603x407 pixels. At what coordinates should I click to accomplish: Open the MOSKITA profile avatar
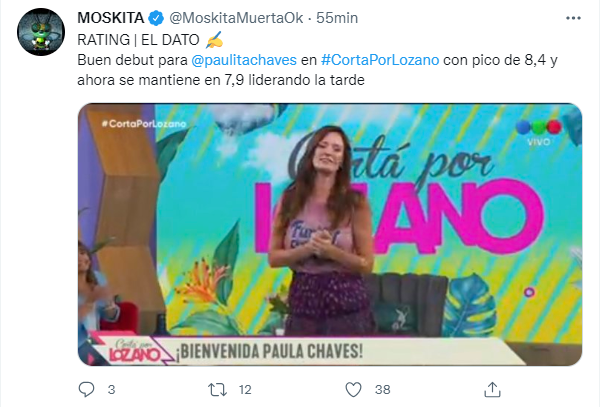[41, 32]
